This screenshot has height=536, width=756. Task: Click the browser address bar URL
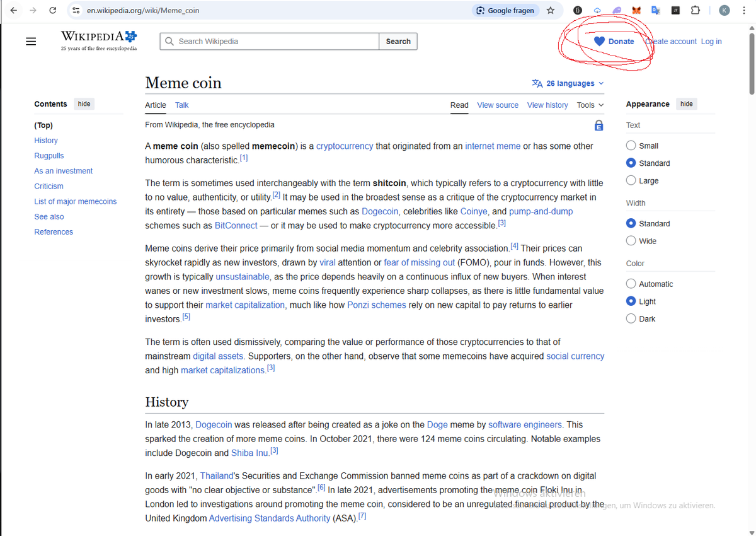point(143,11)
